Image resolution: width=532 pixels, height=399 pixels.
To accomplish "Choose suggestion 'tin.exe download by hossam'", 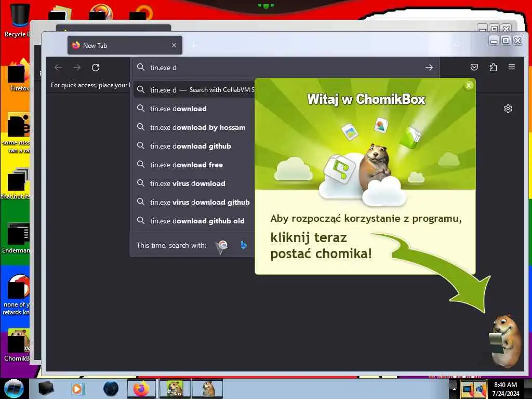I will tap(193, 127).
